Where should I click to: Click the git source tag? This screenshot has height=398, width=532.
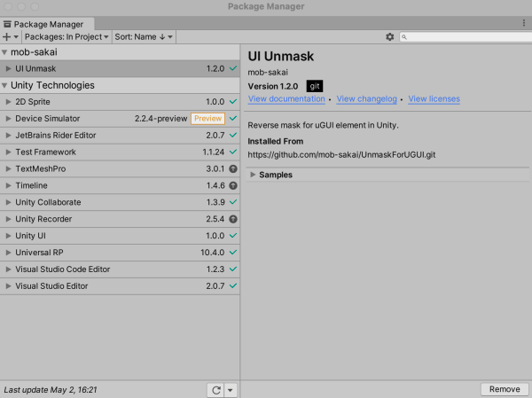pos(315,86)
